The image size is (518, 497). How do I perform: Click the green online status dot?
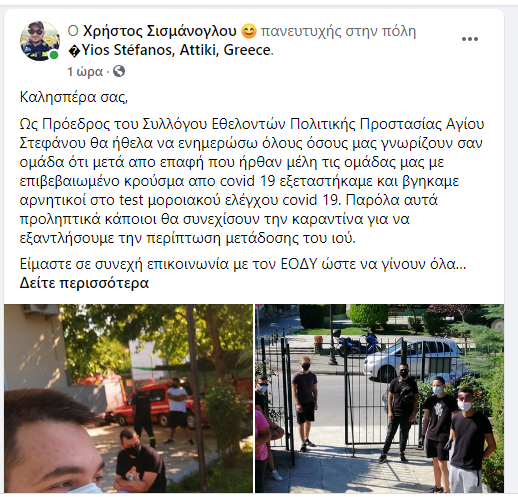click(x=54, y=55)
